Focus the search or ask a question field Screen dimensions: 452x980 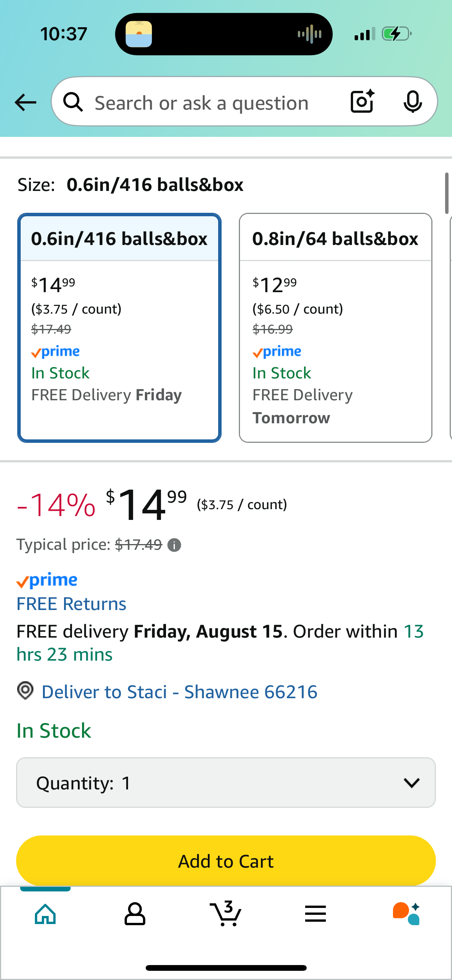point(202,103)
